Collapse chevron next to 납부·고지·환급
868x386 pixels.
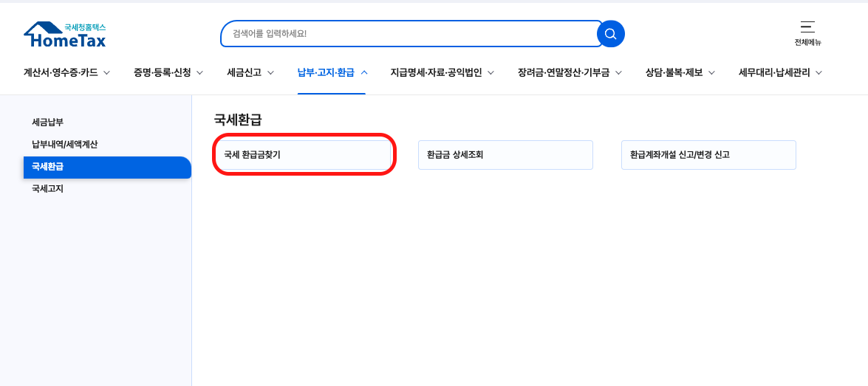coord(363,72)
